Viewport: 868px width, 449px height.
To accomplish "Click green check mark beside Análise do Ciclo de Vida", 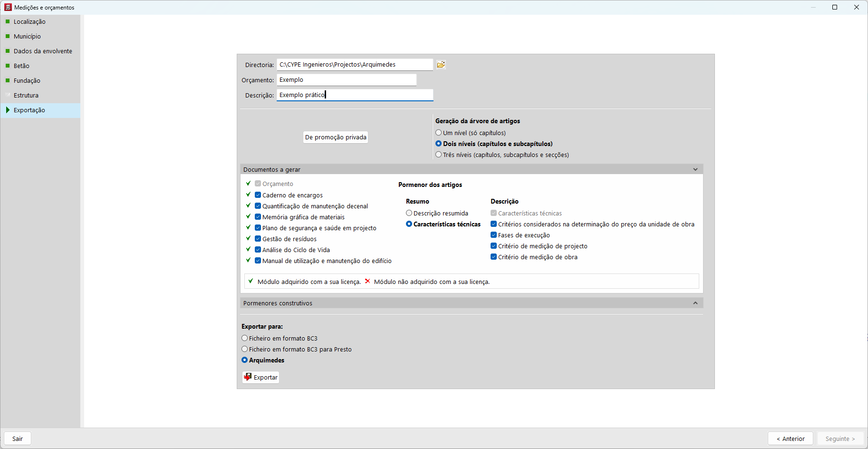I will 248,249.
